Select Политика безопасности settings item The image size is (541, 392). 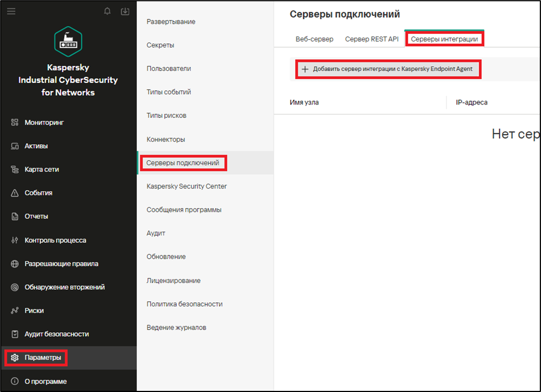tap(185, 304)
